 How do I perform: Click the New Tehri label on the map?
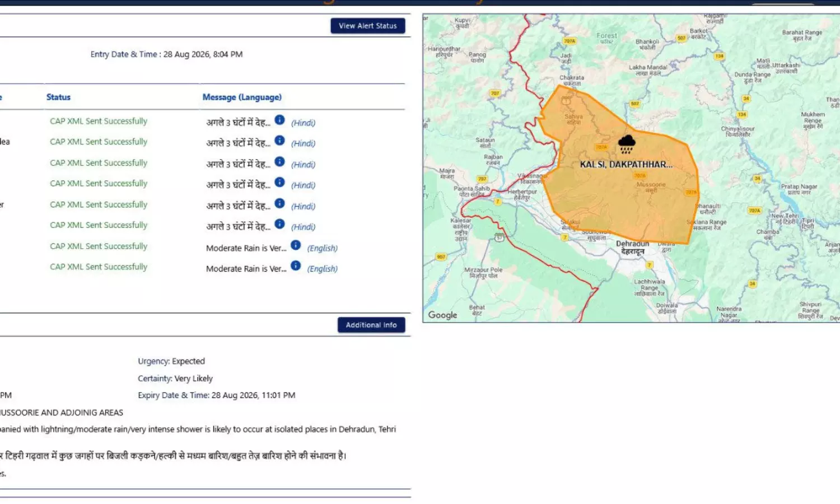pyautogui.click(x=785, y=218)
